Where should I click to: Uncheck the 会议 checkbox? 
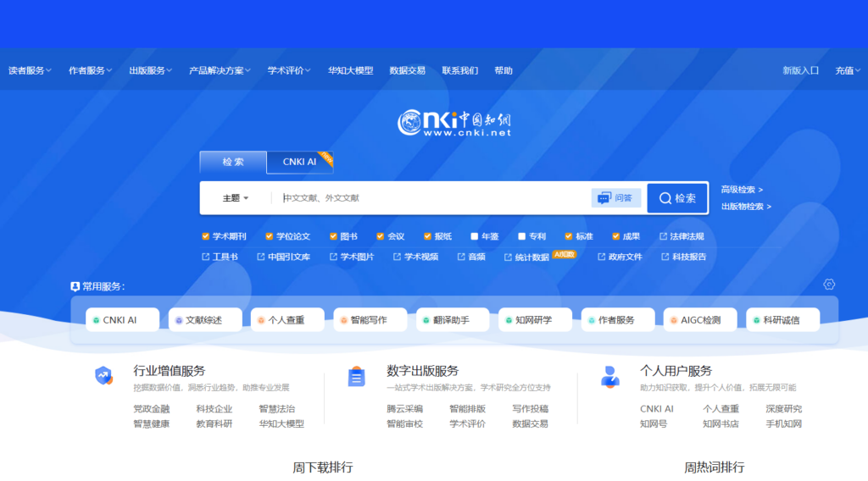(x=381, y=236)
